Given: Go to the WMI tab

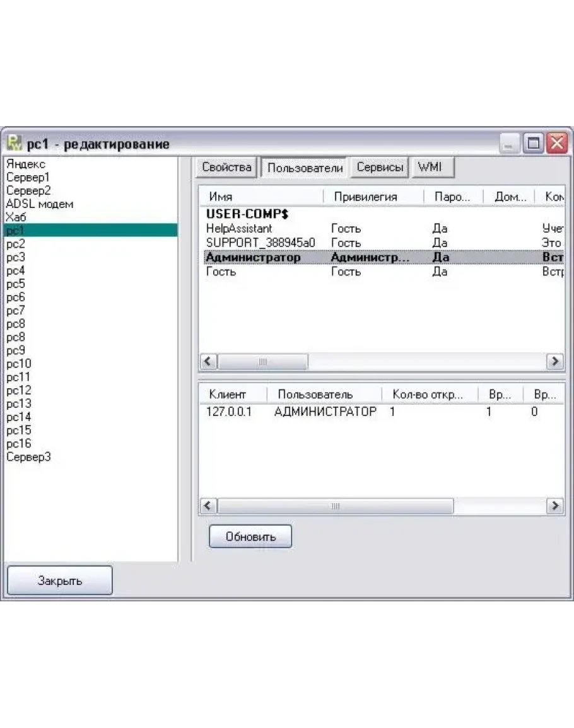Looking at the screenshot, I should coord(430,168).
